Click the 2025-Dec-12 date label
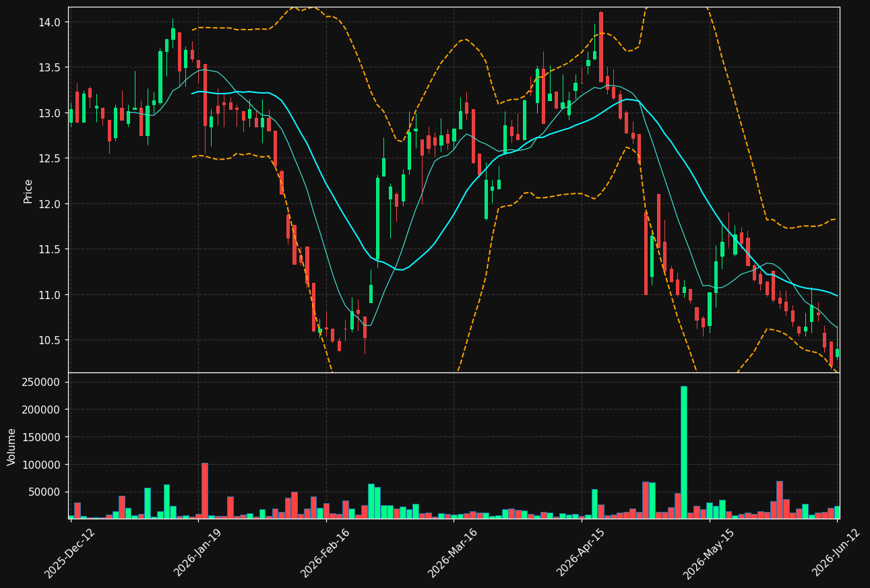870x588 pixels. pyautogui.click(x=69, y=552)
